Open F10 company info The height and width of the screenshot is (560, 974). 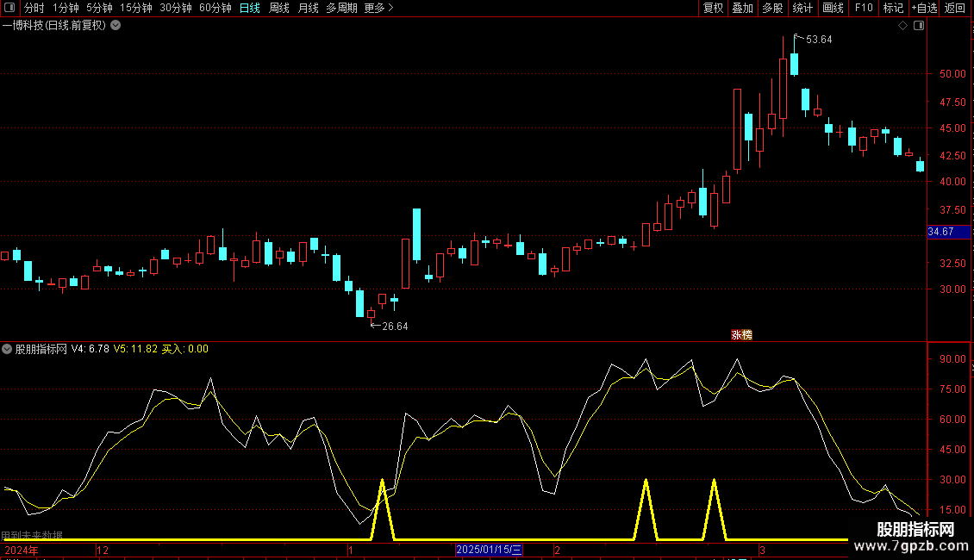[864, 8]
